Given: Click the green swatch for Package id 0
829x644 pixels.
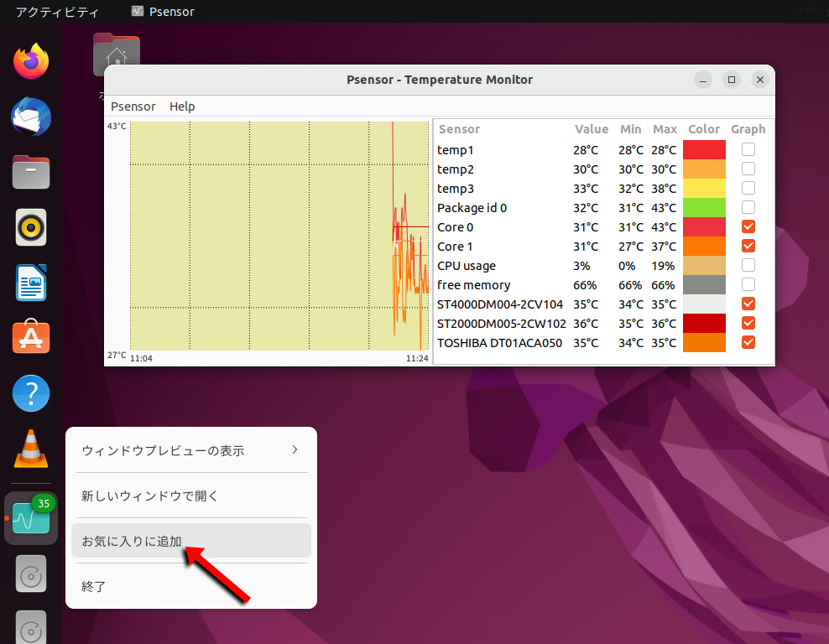Looking at the screenshot, I should point(704,207).
